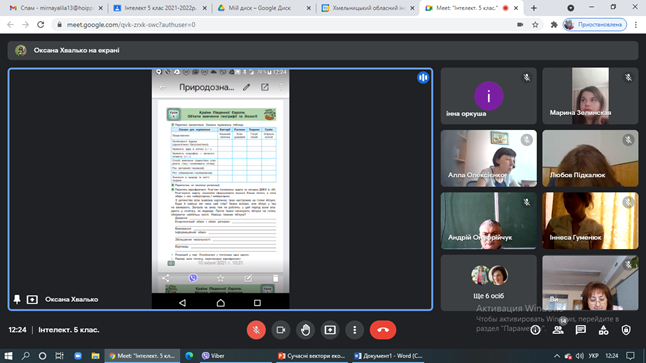
Task: Select інна оркуша participant tile
Action: 489,96
